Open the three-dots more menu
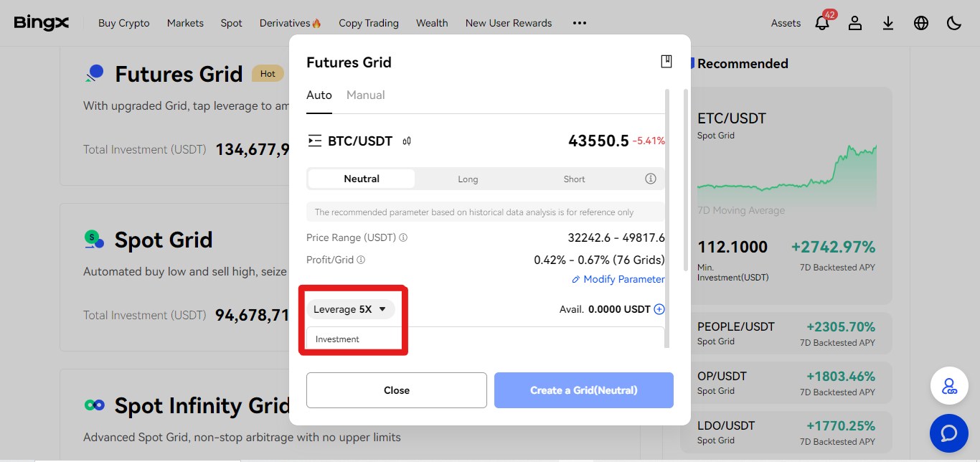Viewport: 980px width, 462px height. (x=580, y=23)
